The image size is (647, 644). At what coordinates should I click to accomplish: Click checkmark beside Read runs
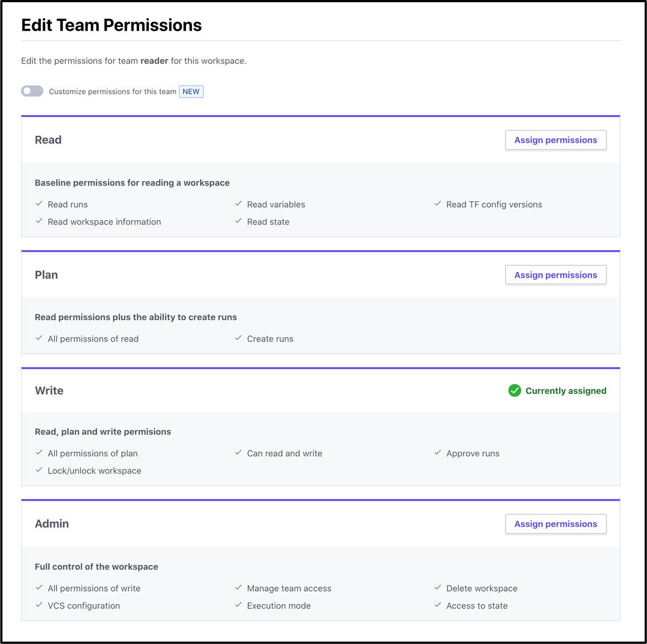coord(39,204)
